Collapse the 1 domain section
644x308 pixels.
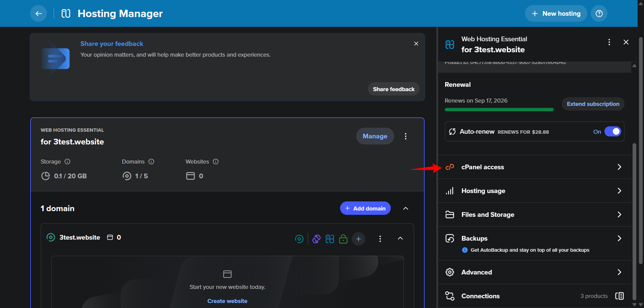point(406,208)
